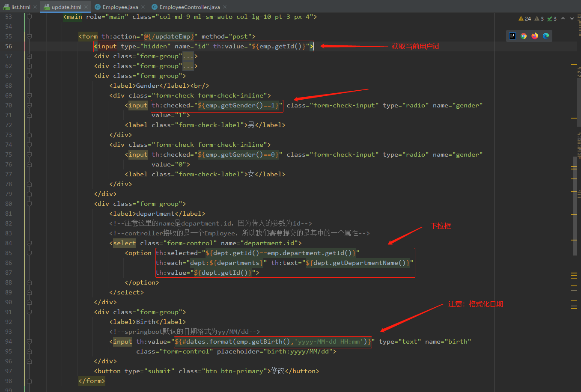Close the EmployeeController.java tab

point(225,7)
